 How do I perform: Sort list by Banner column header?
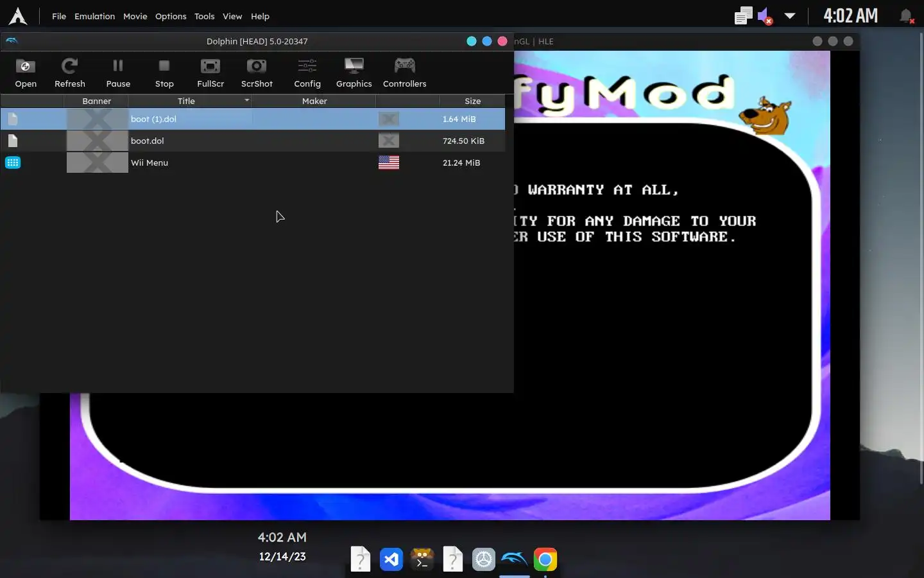pos(96,101)
